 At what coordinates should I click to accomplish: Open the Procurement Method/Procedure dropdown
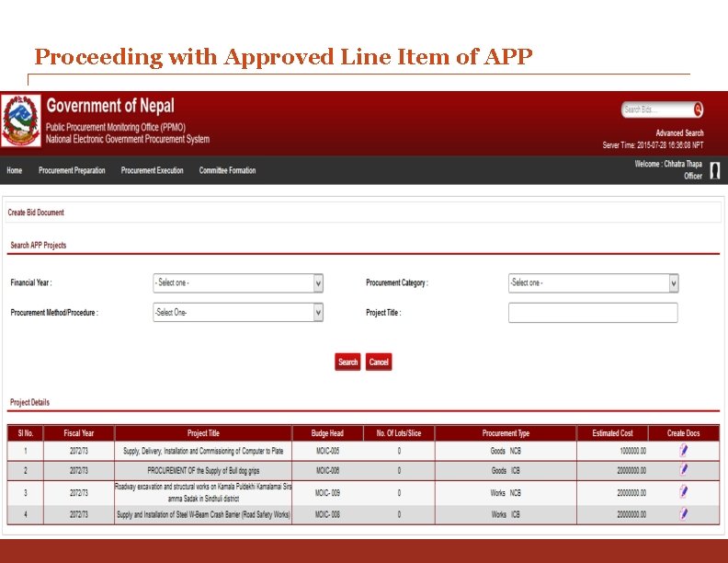238,313
